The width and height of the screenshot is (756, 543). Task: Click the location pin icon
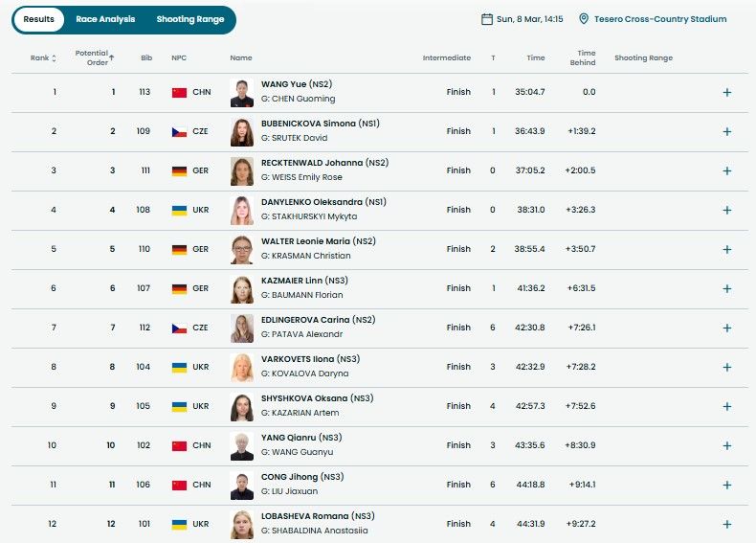[x=584, y=19]
